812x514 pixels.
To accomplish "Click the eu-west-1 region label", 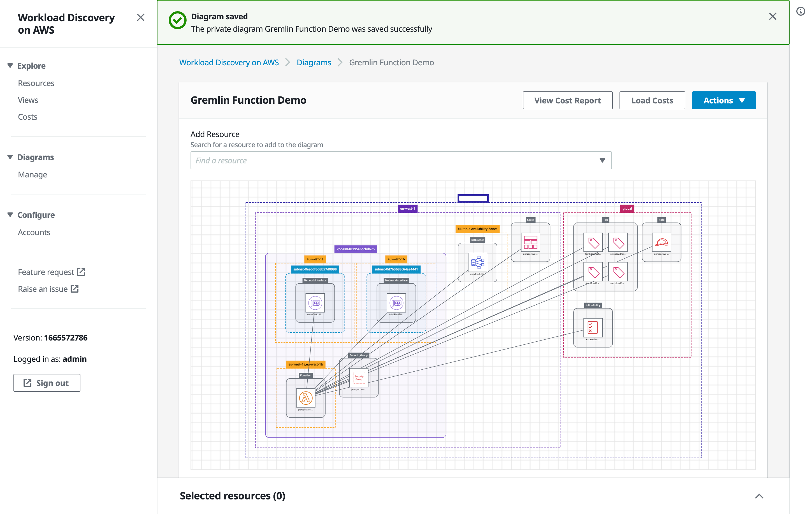I will pos(407,209).
